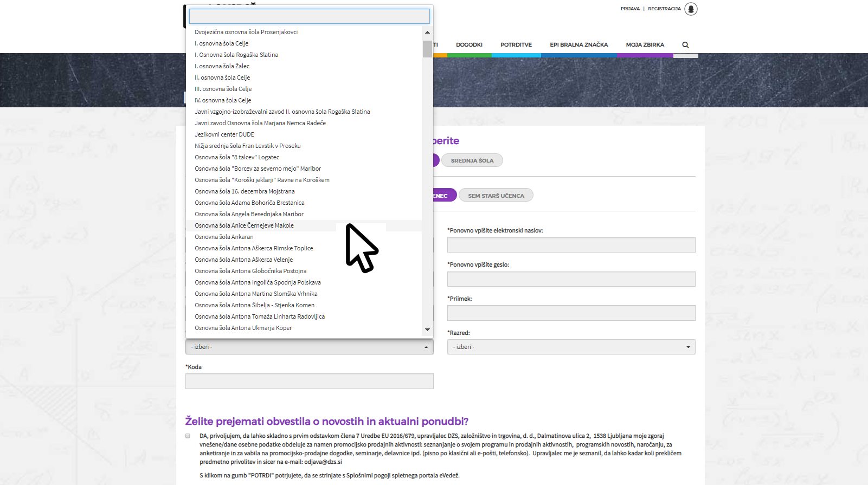Choose the SEM STARŠ UČENCA option
The height and width of the screenshot is (485, 868).
click(x=496, y=195)
